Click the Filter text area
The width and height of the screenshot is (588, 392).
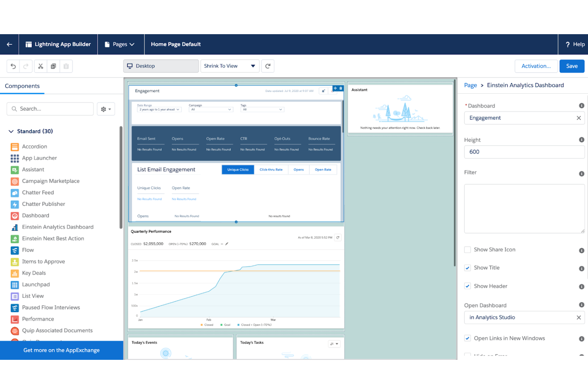(x=524, y=209)
